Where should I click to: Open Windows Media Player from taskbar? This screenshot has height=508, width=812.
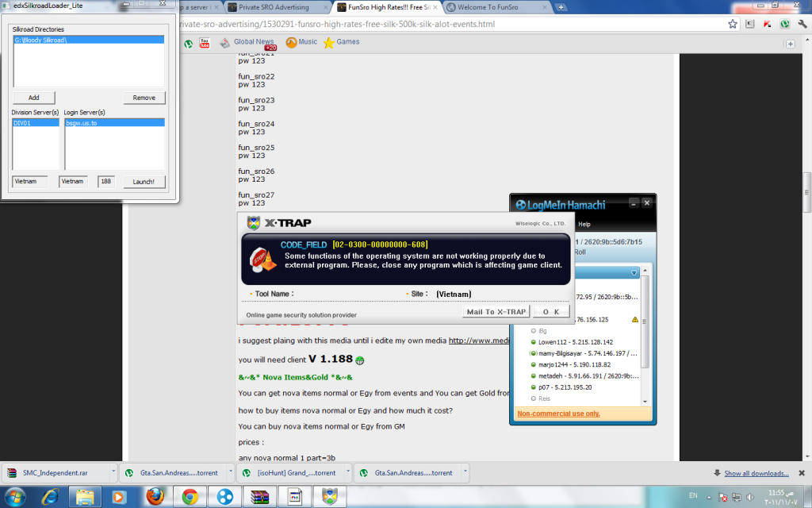(x=119, y=497)
